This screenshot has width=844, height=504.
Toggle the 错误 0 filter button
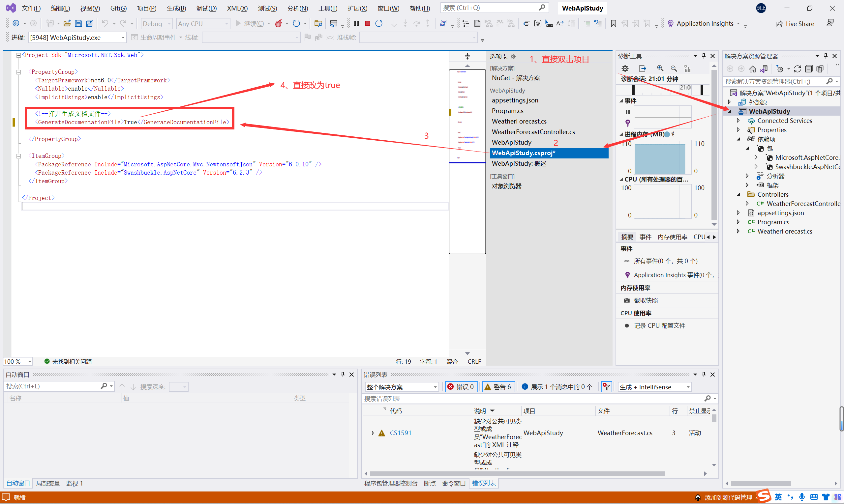461,387
